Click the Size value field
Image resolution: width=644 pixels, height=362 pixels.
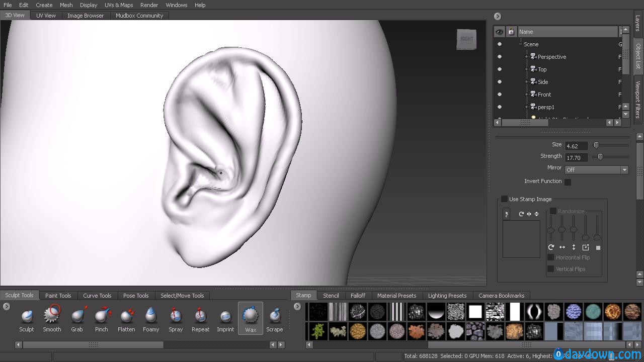577,146
